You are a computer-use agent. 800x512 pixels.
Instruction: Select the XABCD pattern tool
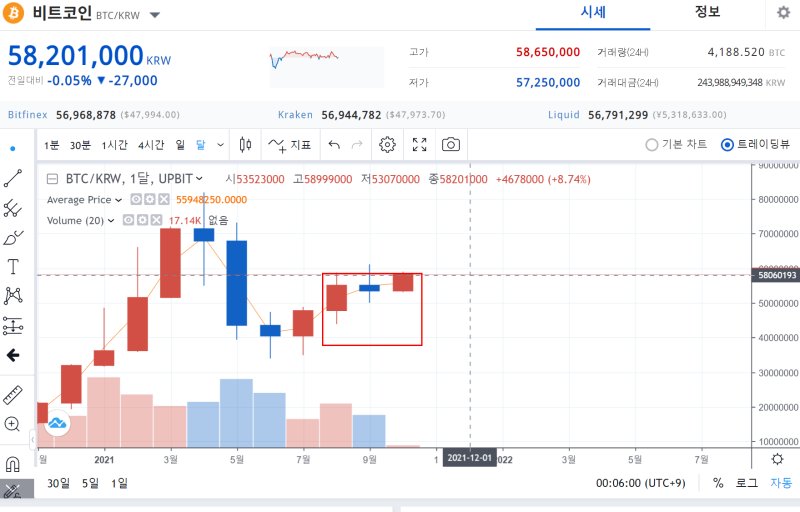point(13,296)
